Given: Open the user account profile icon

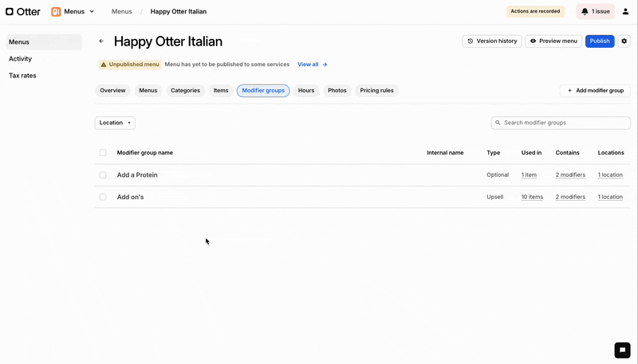Looking at the screenshot, I should coord(625,11).
